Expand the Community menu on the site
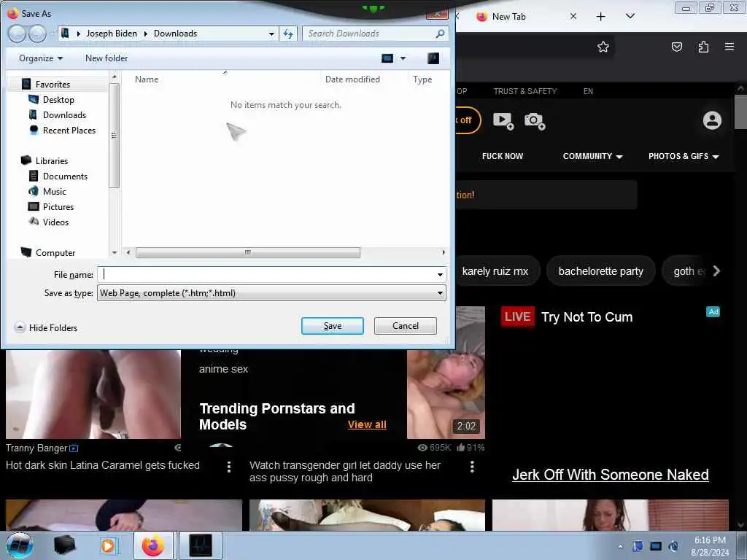The height and width of the screenshot is (560, 747). click(592, 156)
